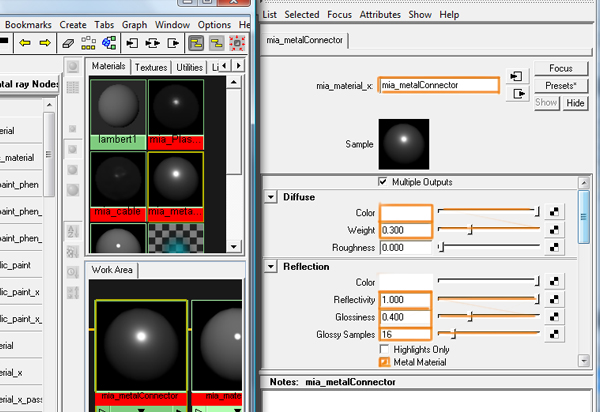Click the unpressed yellow bars icon beside red arrows

217,43
